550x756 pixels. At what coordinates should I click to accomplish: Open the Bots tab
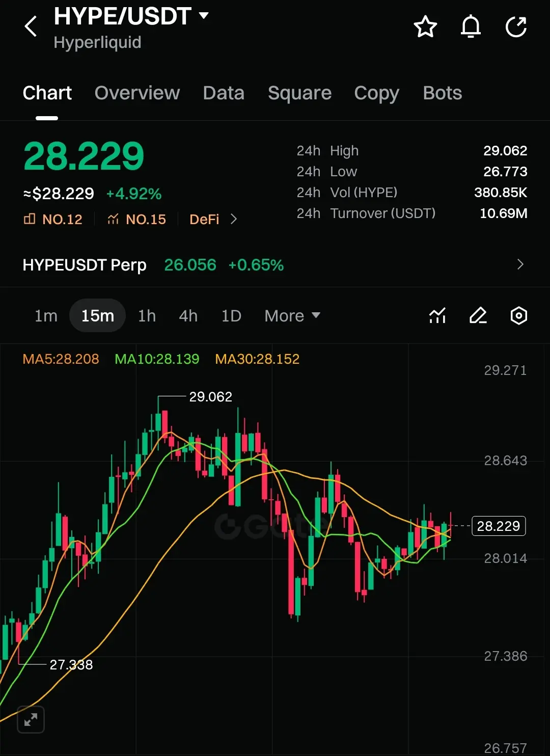[443, 93]
